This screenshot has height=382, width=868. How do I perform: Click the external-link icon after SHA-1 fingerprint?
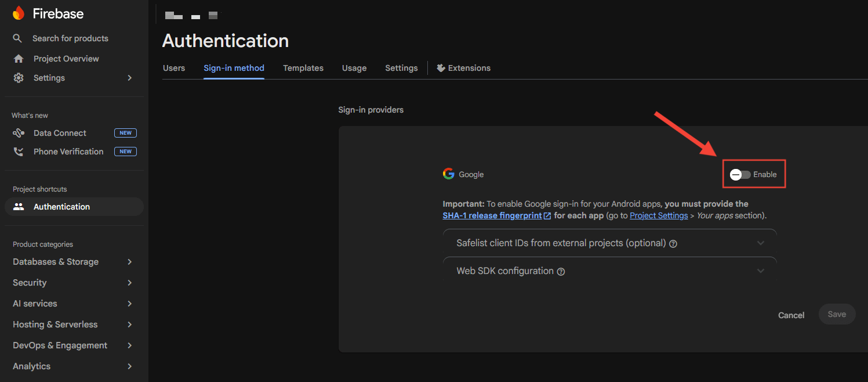547,216
